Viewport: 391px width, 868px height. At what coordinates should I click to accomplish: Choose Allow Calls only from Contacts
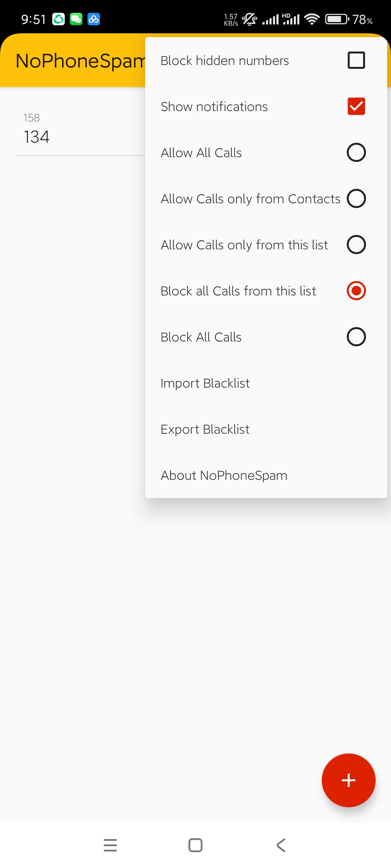[356, 199]
